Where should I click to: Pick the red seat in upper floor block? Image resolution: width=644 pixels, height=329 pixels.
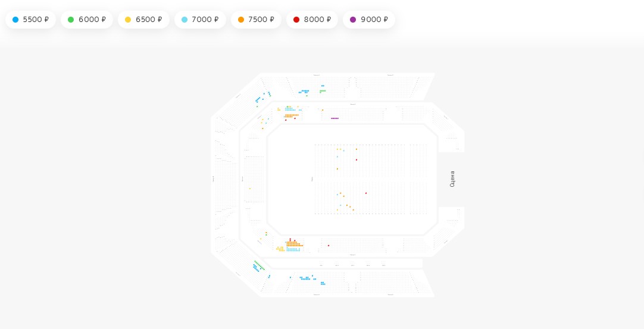[357, 160]
